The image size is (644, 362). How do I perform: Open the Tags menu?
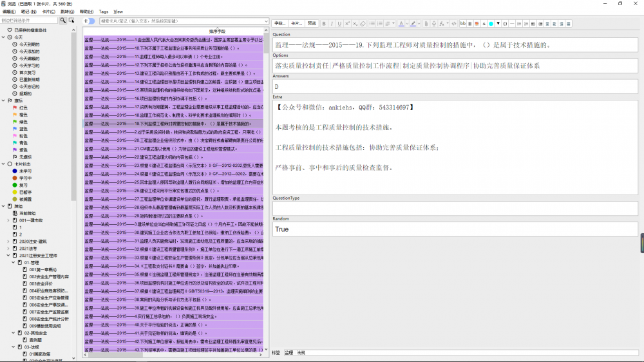point(104,12)
